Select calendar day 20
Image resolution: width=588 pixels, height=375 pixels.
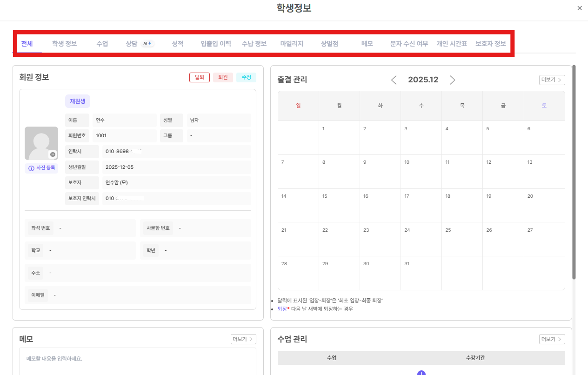click(x=544, y=205)
